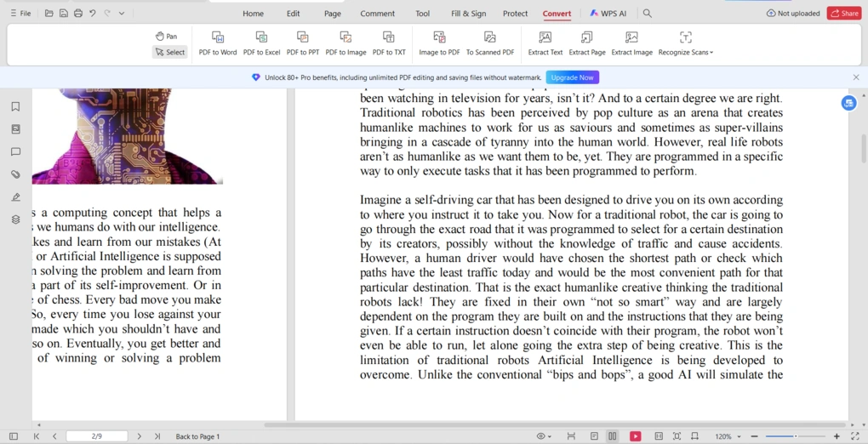Go to the previous page

[x=54, y=436]
